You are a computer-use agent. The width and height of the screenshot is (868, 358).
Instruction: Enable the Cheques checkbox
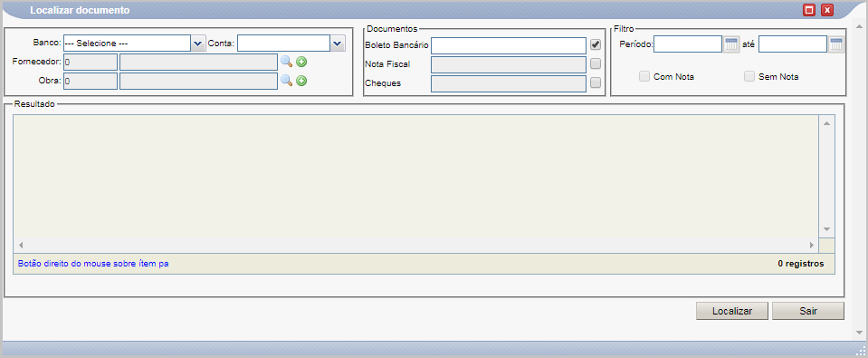[x=596, y=82]
